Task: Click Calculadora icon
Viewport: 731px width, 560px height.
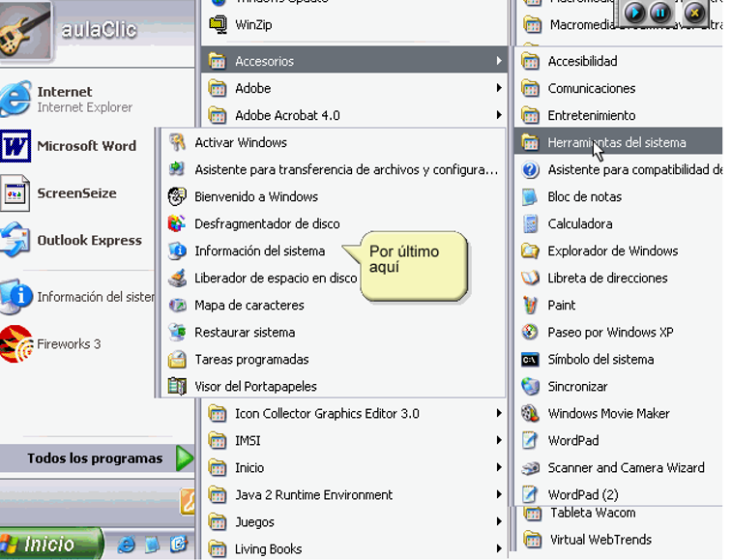Action: [x=530, y=223]
